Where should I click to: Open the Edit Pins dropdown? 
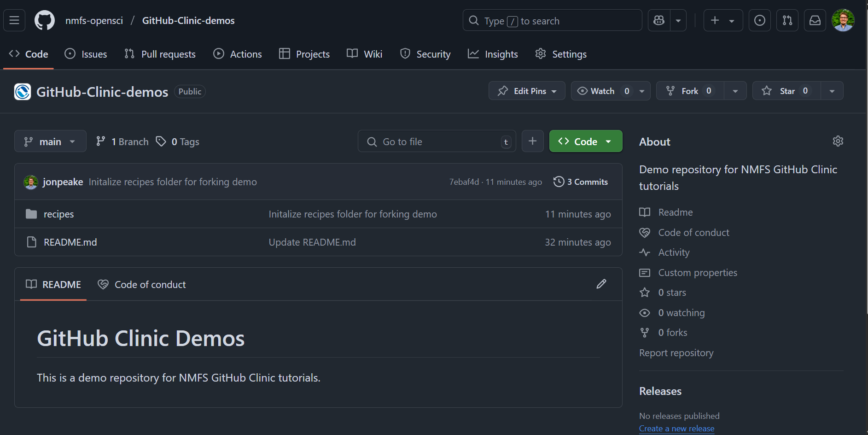527,91
